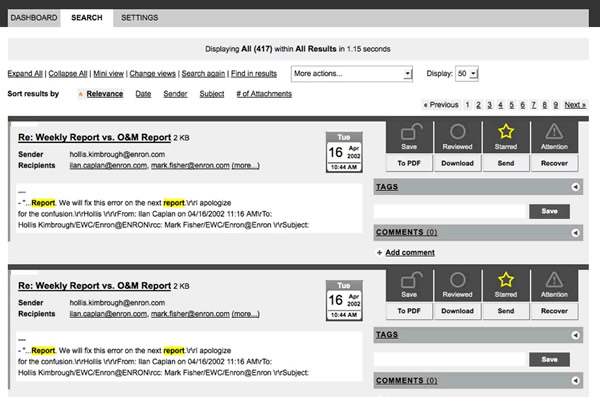Image resolution: width=600 pixels, height=397 pixels.
Task: Sort results by Date
Action: [143, 94]
